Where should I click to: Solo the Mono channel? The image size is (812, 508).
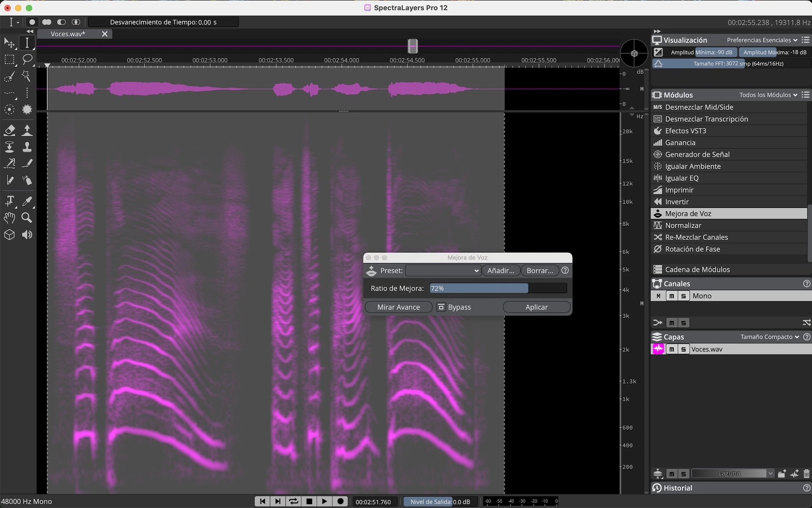pos(683,296)
